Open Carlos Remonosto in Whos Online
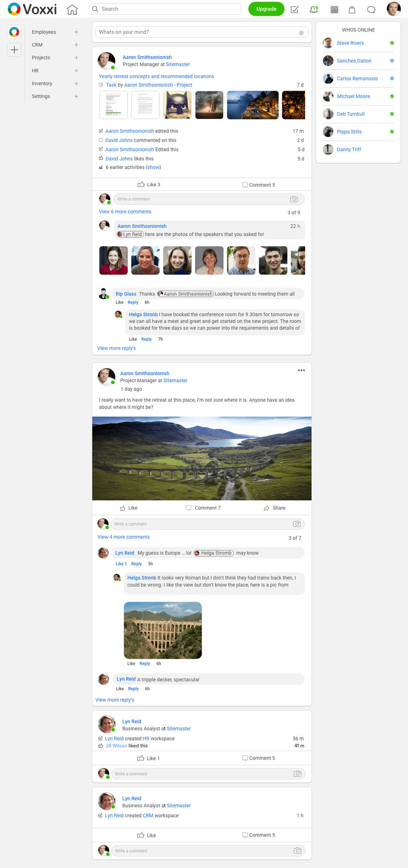 (357, 79)
